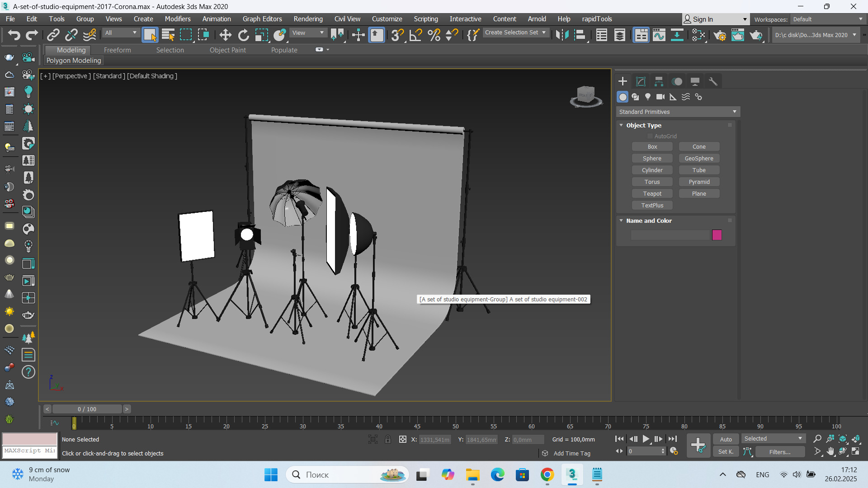Open the Selected key filter dropdown
868x488 pixels.
pos(773,439)
